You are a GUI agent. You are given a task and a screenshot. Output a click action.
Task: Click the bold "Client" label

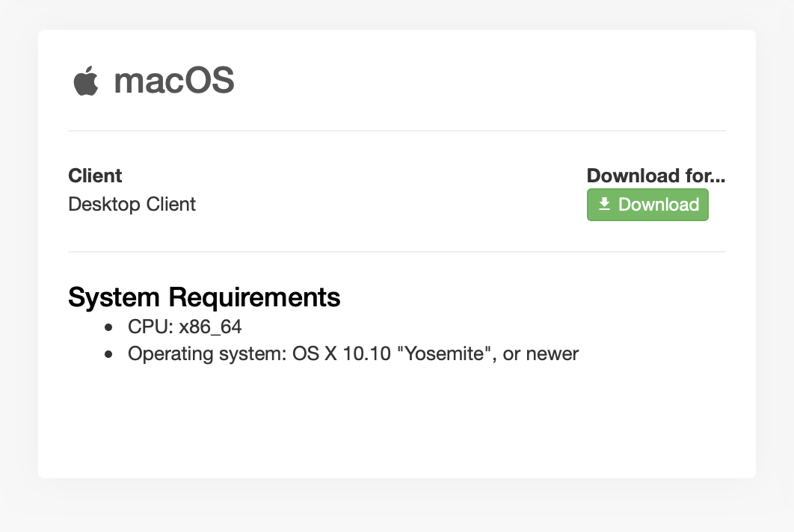pyautogui.click(x=95, y=176)
